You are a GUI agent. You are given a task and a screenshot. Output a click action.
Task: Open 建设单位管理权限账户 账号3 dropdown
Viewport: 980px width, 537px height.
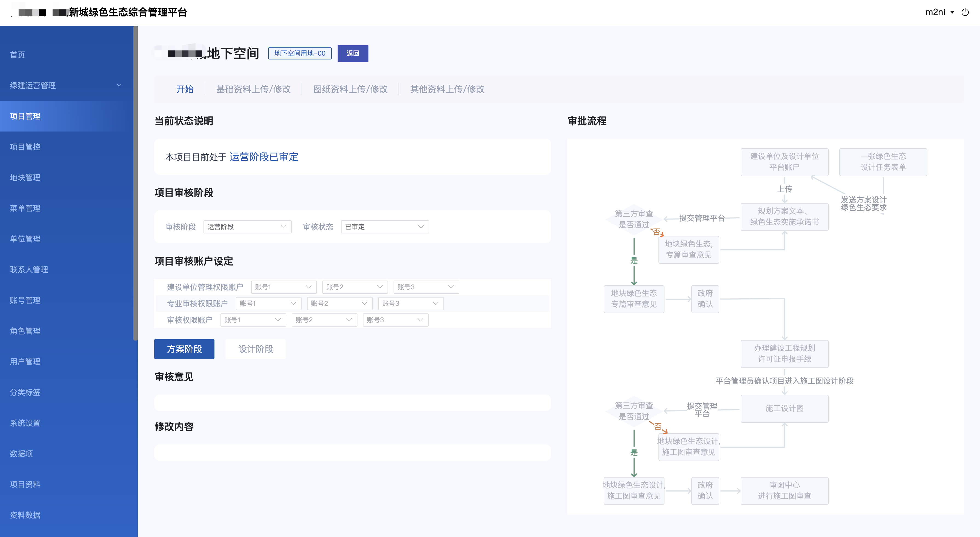click(x=426, y=287)
